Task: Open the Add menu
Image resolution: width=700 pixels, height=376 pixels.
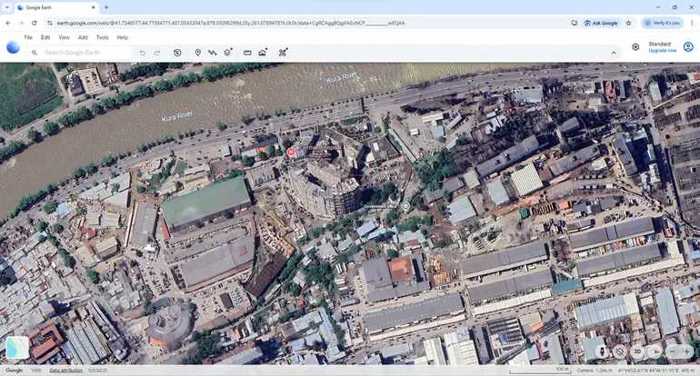Action: (83, 38)
